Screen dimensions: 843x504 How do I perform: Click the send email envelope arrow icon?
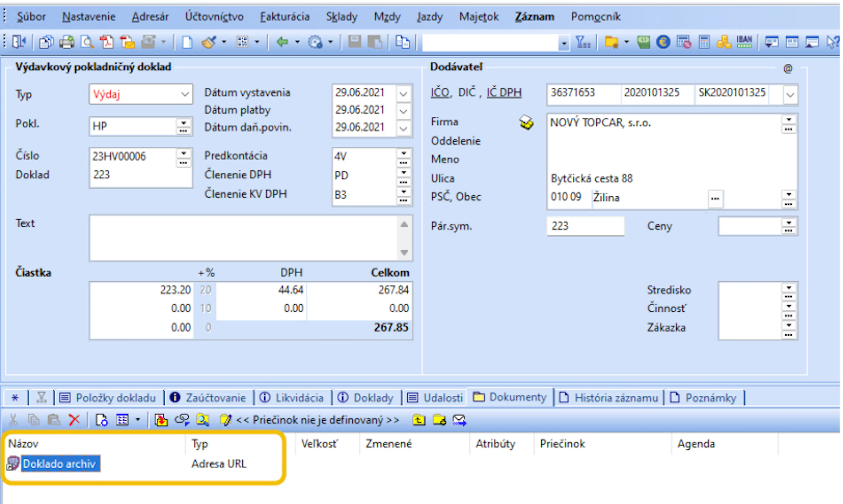459,420
